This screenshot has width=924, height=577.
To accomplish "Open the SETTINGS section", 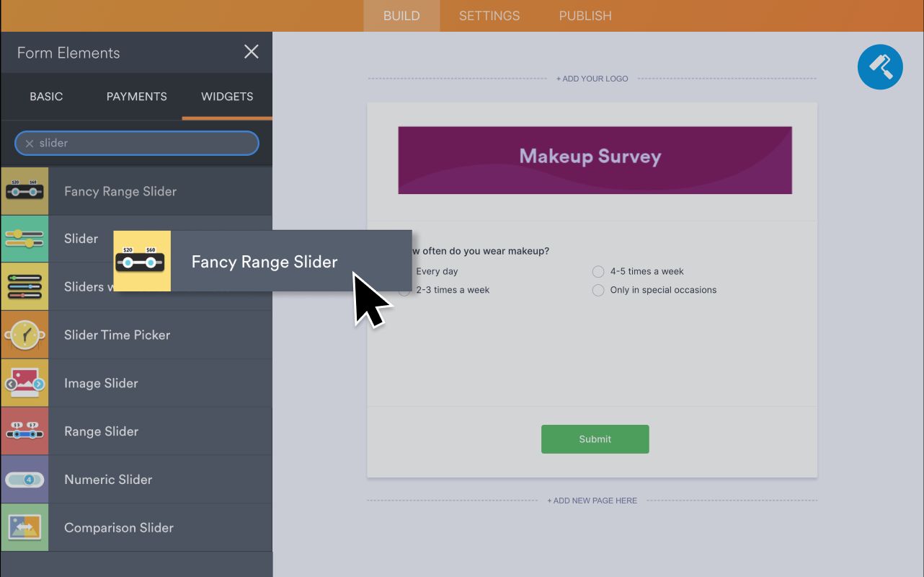I will 489,15.
